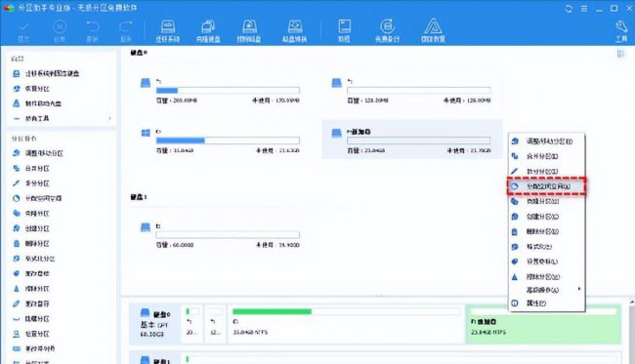
Task: Open the 教程 tutorial toolbar icon
Action: point(344,31)
